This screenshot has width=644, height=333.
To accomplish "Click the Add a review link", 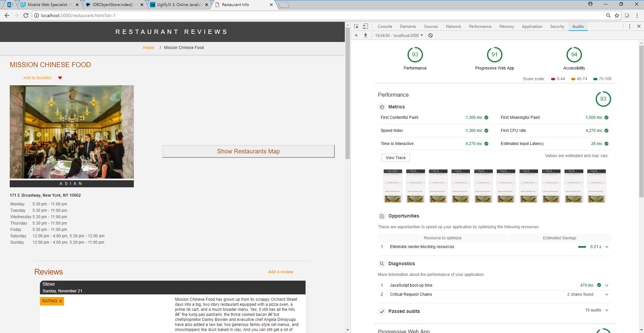I will pyautogui.click(x=280, y=272).
